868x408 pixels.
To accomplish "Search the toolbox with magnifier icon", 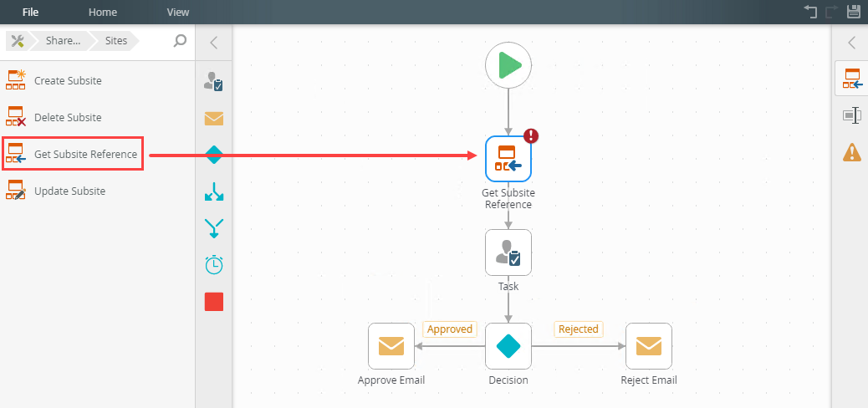I will [180, 41].
